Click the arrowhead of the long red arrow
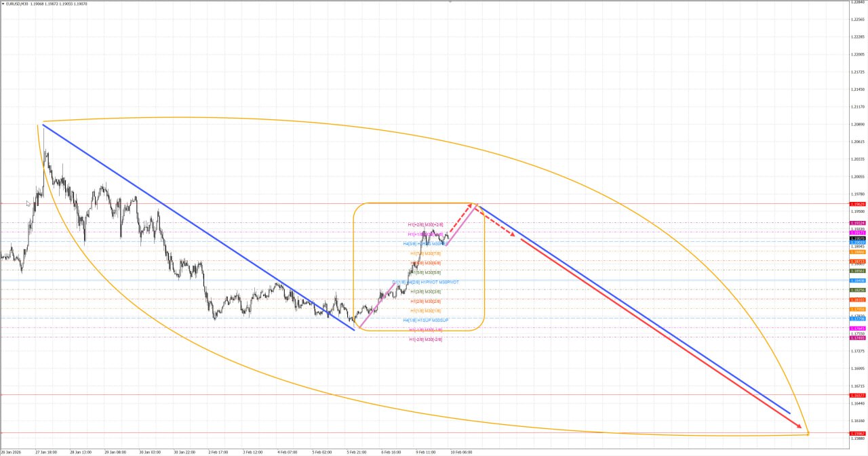This screenshot has width=868, height=456. tap(800, 427)
